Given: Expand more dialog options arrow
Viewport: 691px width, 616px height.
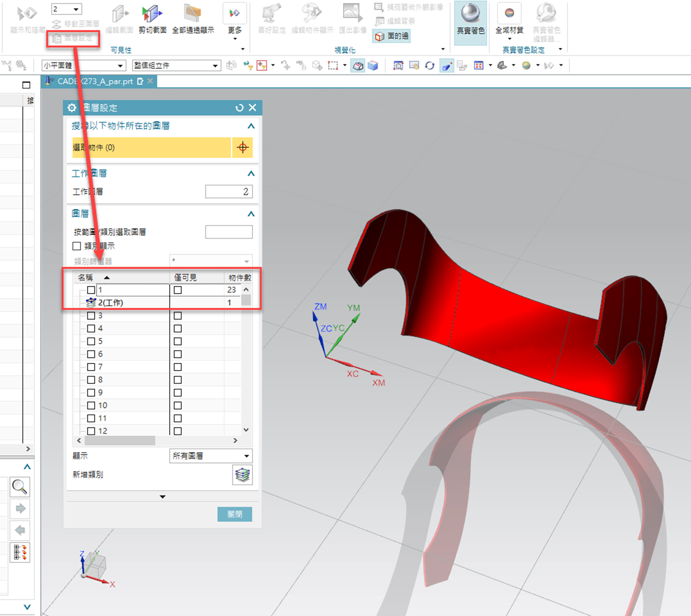Looking at the screenshot, I should click(162, 497).
